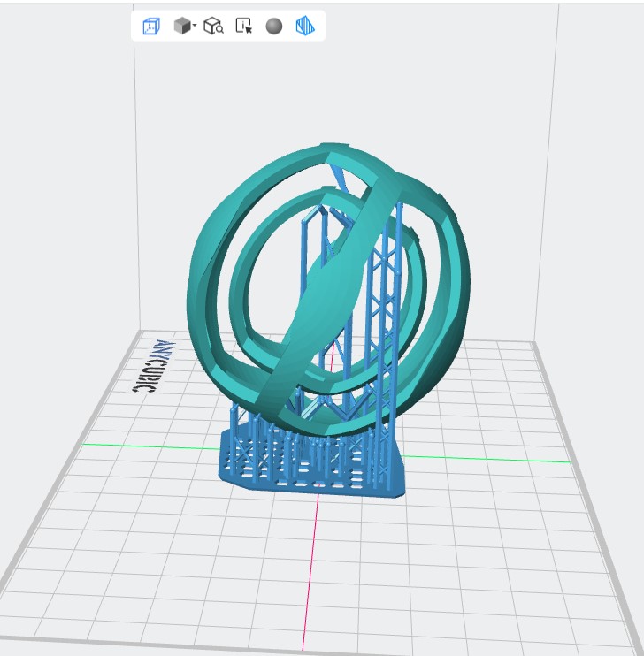Toggle the blue wireframe perspective cube icon

pyautogui.click(x=151, y=27)
